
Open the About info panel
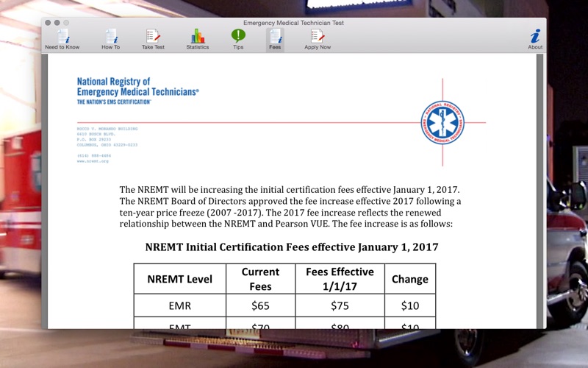pyautogui.click(x=535, y=40)
